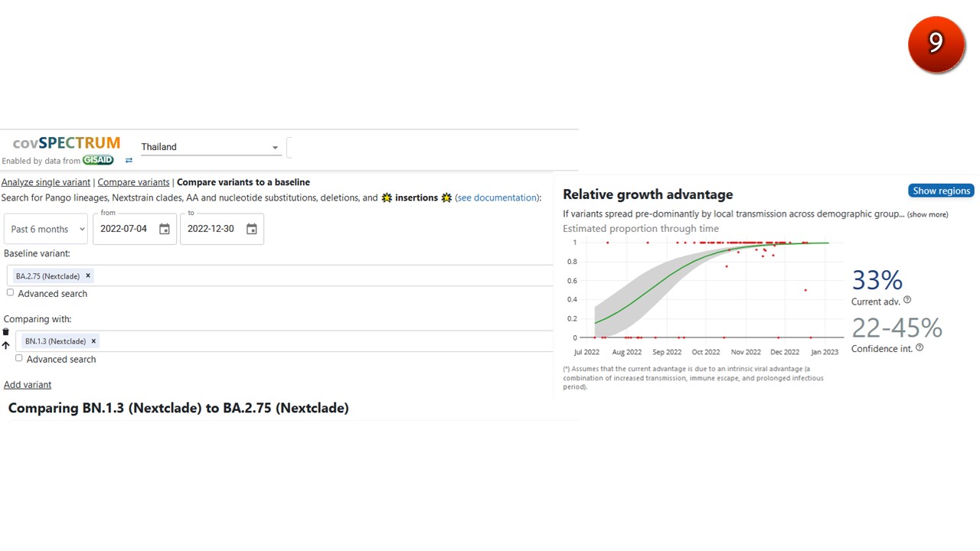This screenshot has height=551, width=980.
Task: Move the compared variant up with arrow
Action: tap(6, 346)
